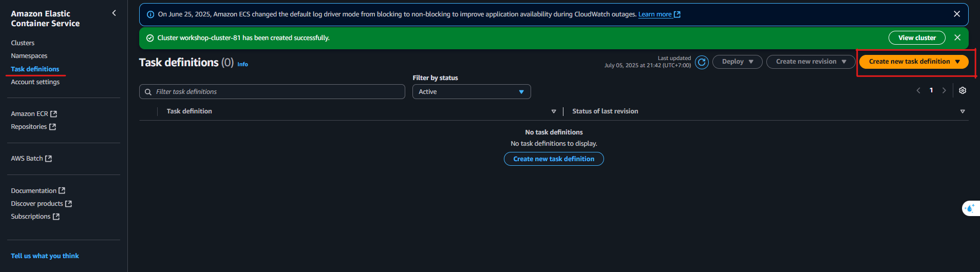Open Create new revision dropdown

pyautogui.click(x=811, y=62)
